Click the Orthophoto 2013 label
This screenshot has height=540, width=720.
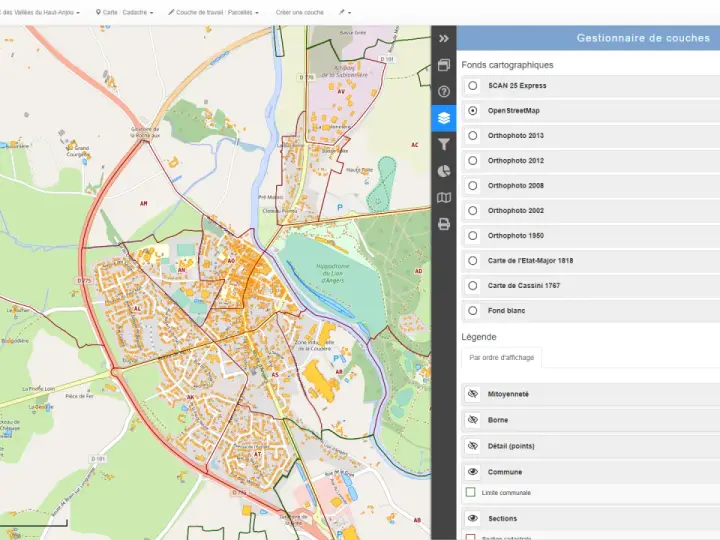tap(516, 136)
